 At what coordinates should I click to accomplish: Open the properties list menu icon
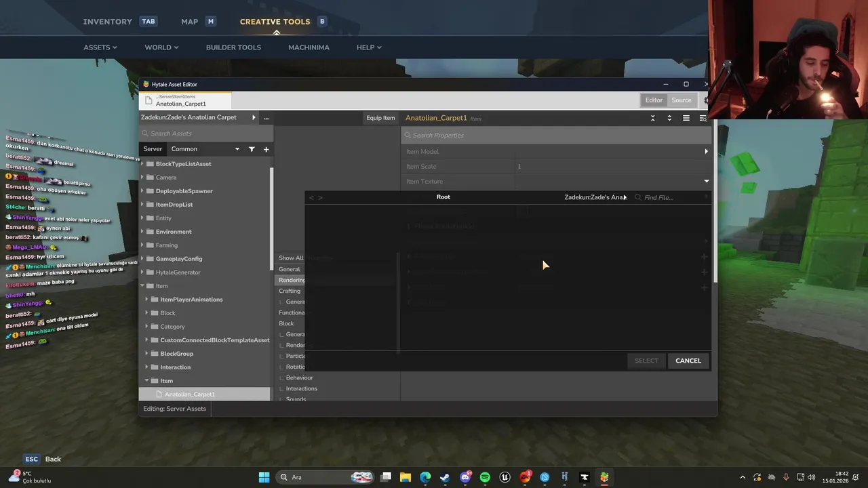pyautogui.click(x=686, y=118)
